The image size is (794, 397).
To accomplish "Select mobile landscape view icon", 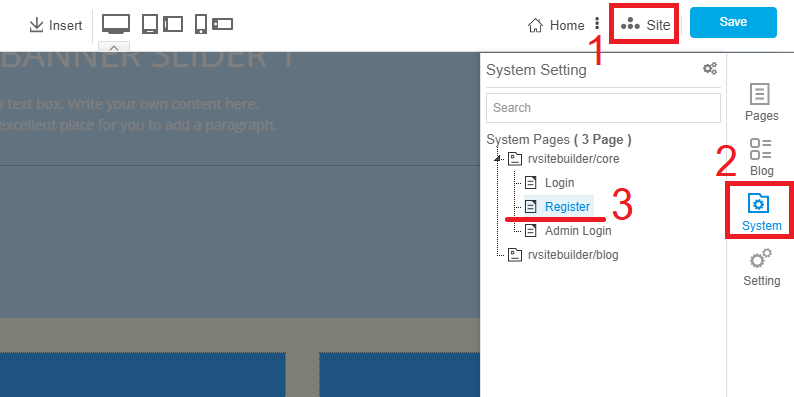I will click(x=222, y=24).
